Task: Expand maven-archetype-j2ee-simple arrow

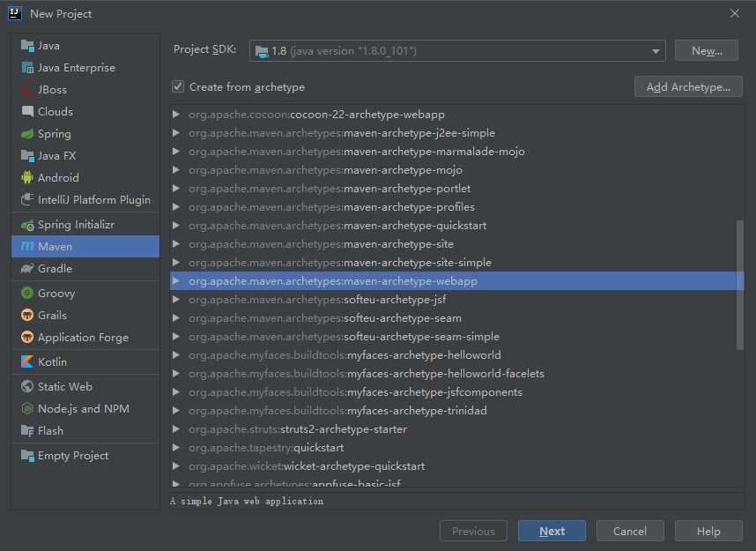Action: (176, 133)
